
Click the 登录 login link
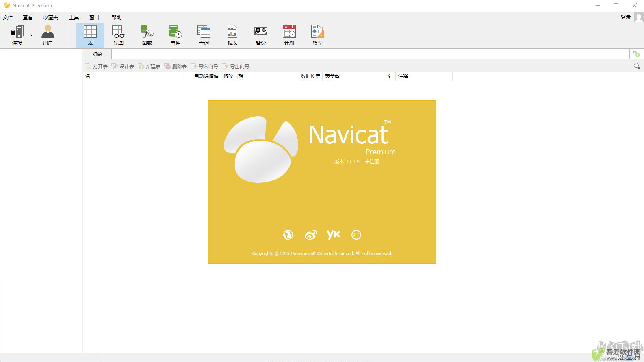click(626, 17)
